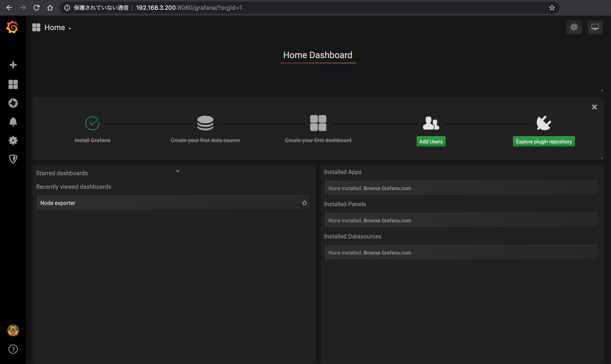The image size is (611, 364).
Task: Click the first dashboard grid icon
Action: (x=318, y=123)
